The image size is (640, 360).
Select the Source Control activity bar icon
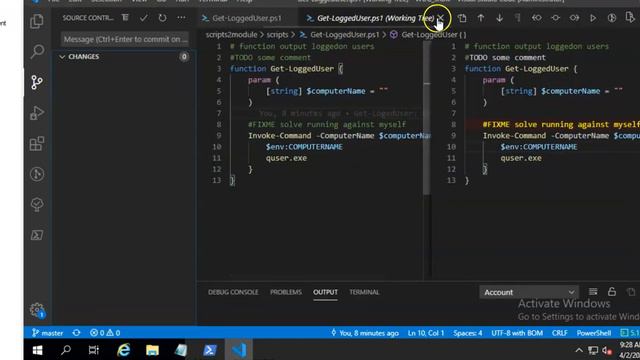[x=37, y=82]
